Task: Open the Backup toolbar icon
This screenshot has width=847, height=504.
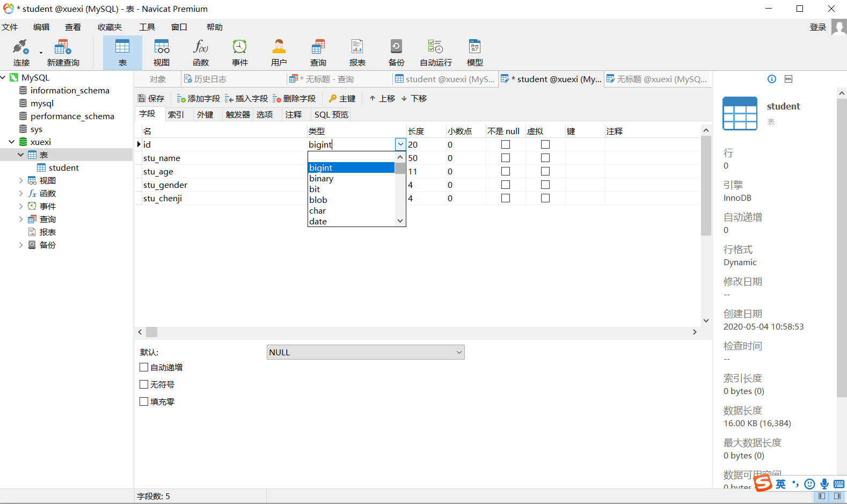Action: click(397, 53)
